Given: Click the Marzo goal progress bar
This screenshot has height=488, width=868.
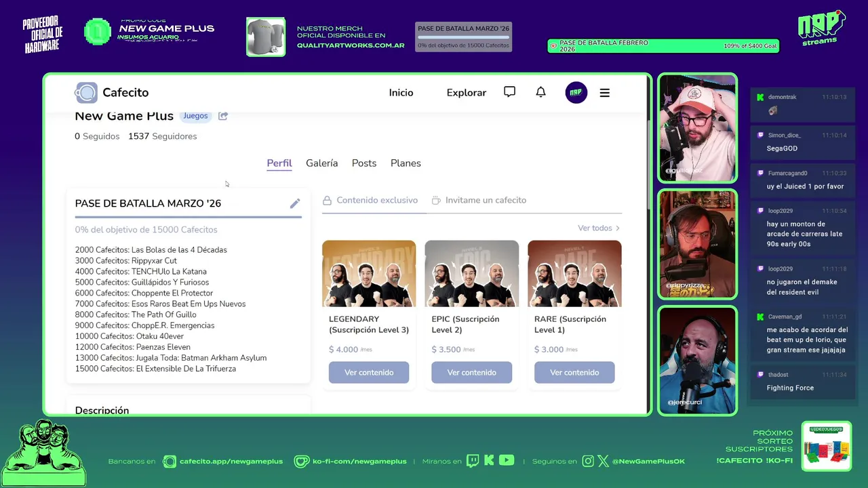Looking at the screenshot, I should click(189, 217).
